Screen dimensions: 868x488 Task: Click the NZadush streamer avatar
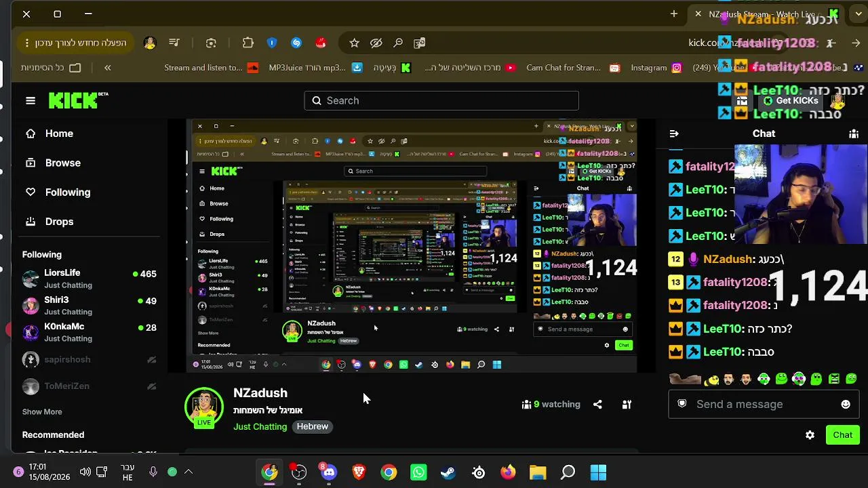coord(204,408)
